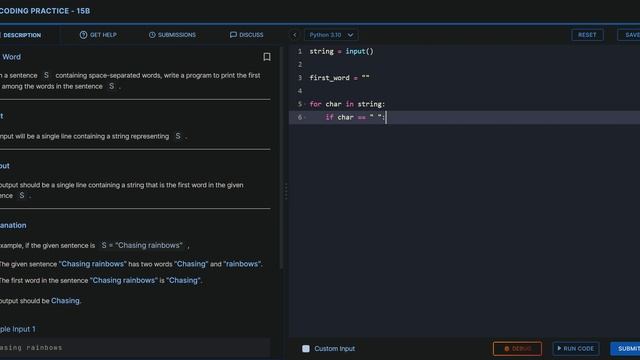Click the 'Coding Practice - 15B' title
640x360 pixels.
(x=45, y=11)
